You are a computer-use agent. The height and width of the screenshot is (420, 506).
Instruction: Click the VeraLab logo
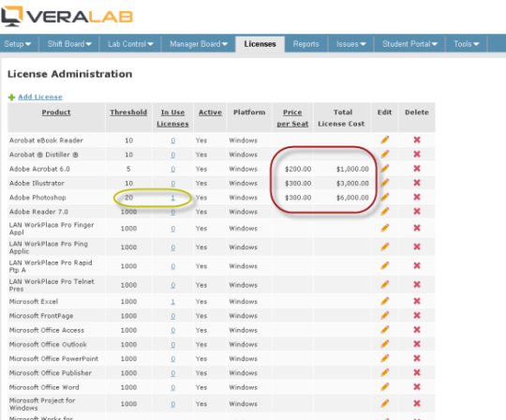tap(67, 16)
